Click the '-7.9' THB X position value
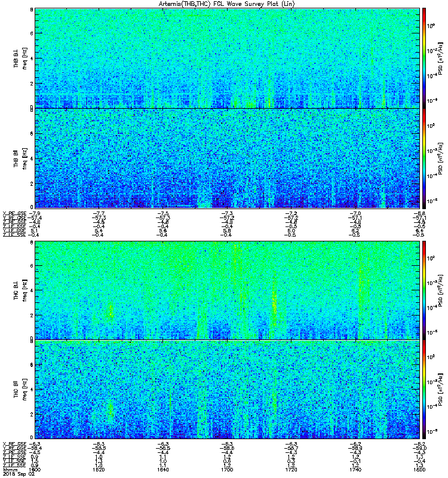 tap(35, 213)
